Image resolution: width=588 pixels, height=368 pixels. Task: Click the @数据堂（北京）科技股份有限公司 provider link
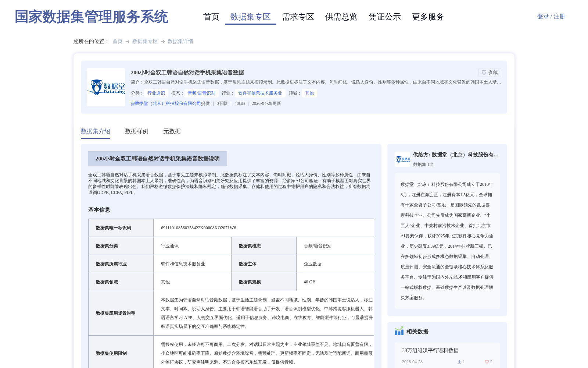click(166, 103)
